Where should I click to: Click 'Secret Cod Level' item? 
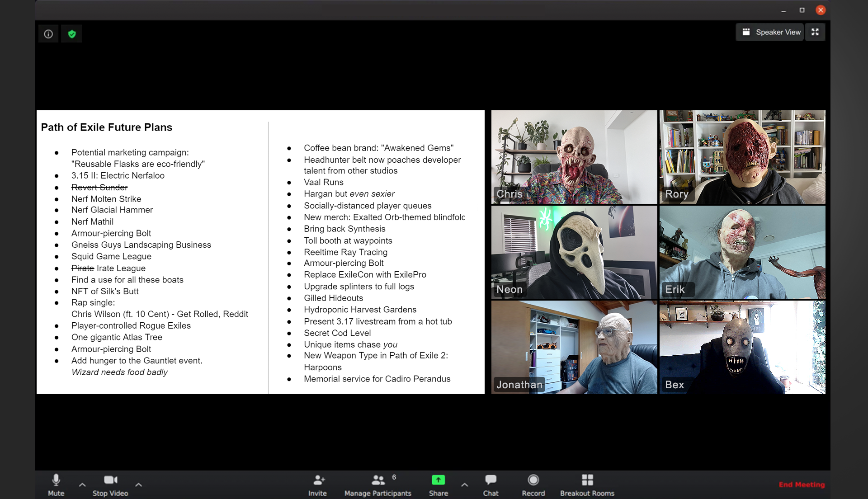coord(337,333)
